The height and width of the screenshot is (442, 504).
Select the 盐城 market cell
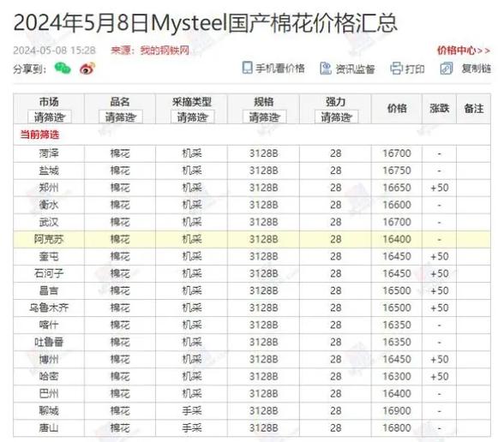click(x=49, y=170)
